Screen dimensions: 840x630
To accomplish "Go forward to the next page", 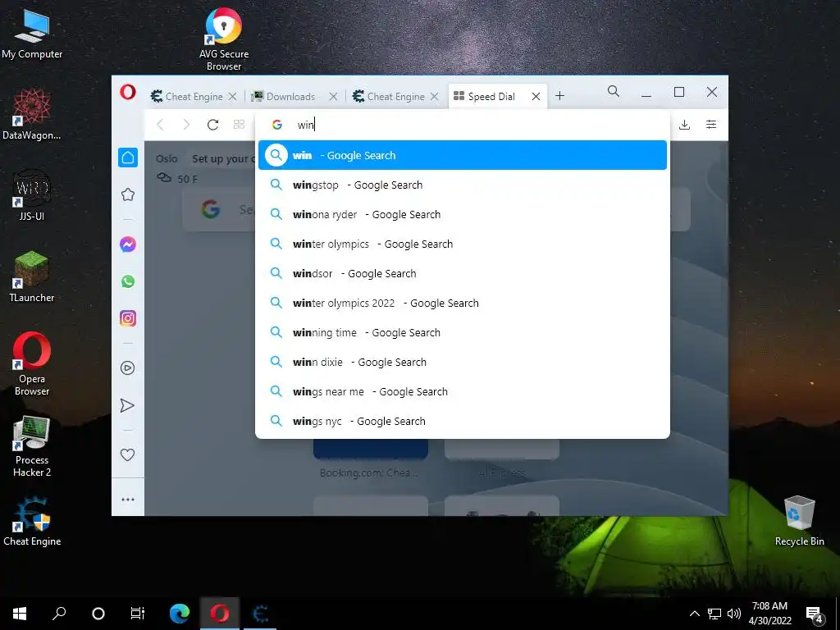I will 186,125.
